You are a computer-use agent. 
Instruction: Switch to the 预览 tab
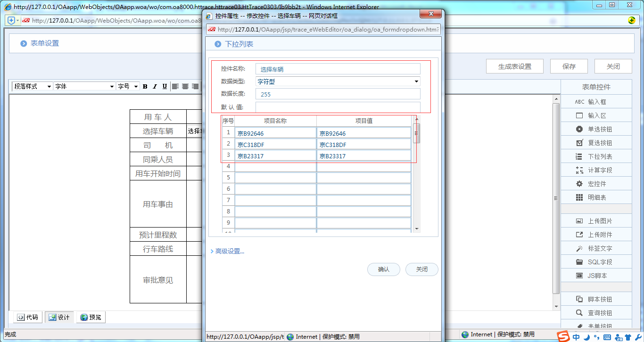point(91,317)
